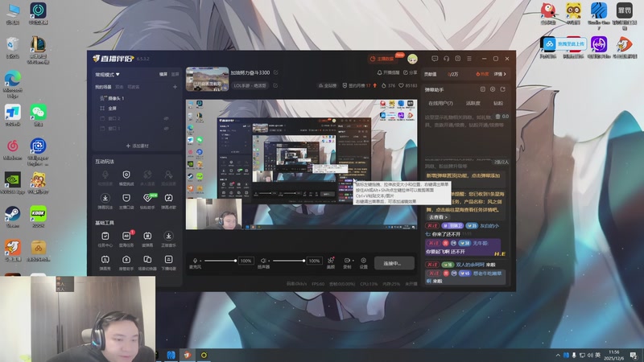Open 主播口袋 pocket tool

tap(126, 201)
